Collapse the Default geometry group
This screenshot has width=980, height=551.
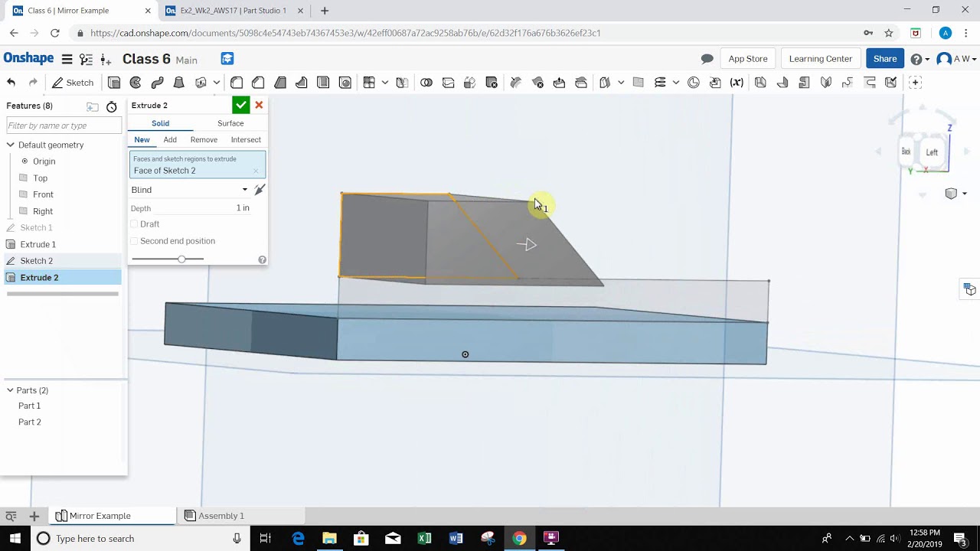point(11,145)
